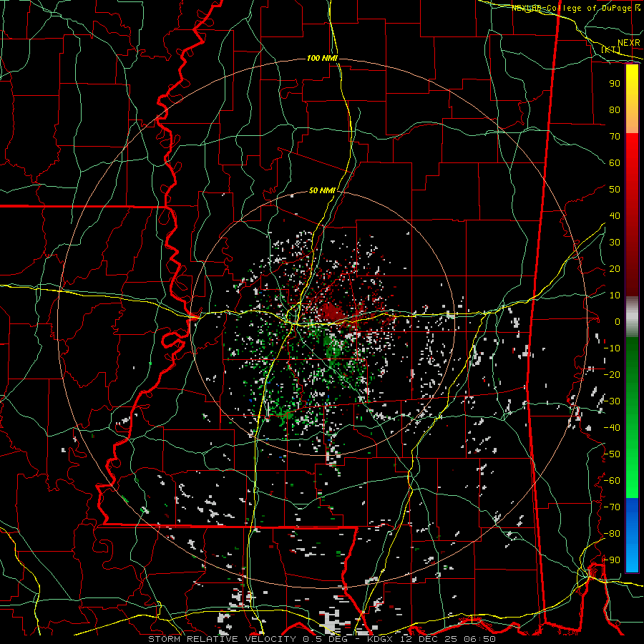Select the "60" value on the velocity scale
Image resolution: width=644 pixels, height=644 pixels.
[x=615, y=163]
